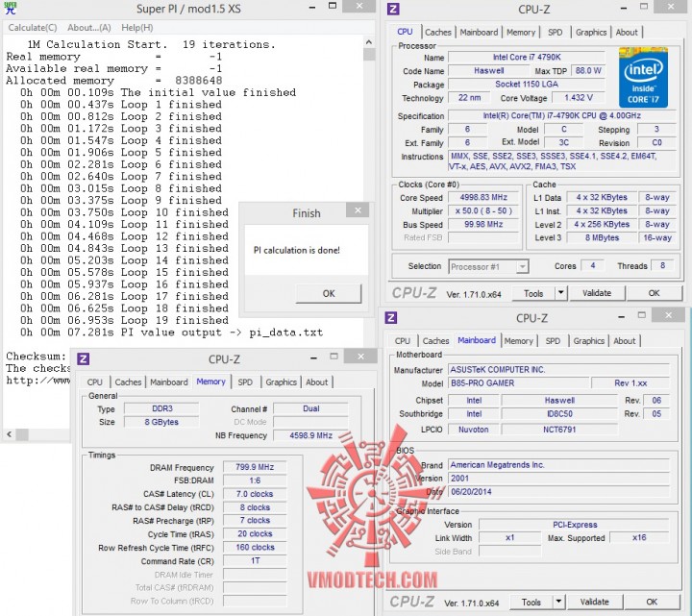This screenshot has width=692, height=616.
Task: Click OK in the Finish dialog
Action: [329, 293]
